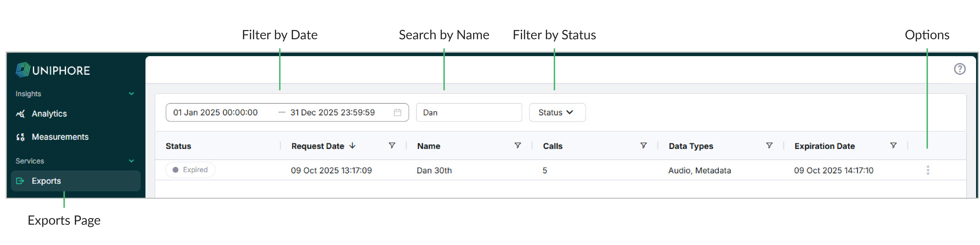Collapse the Insights section

[131, 94]
